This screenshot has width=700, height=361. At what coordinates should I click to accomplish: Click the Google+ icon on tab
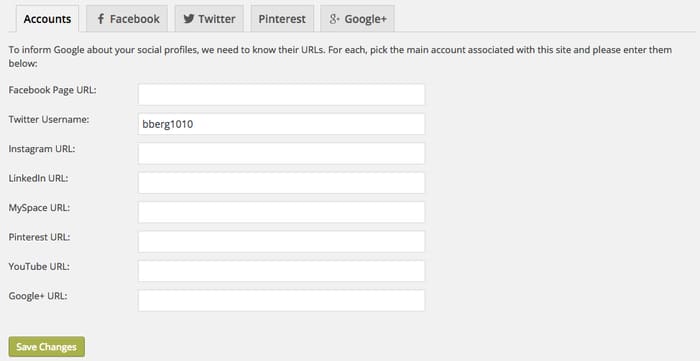point(334,19)
